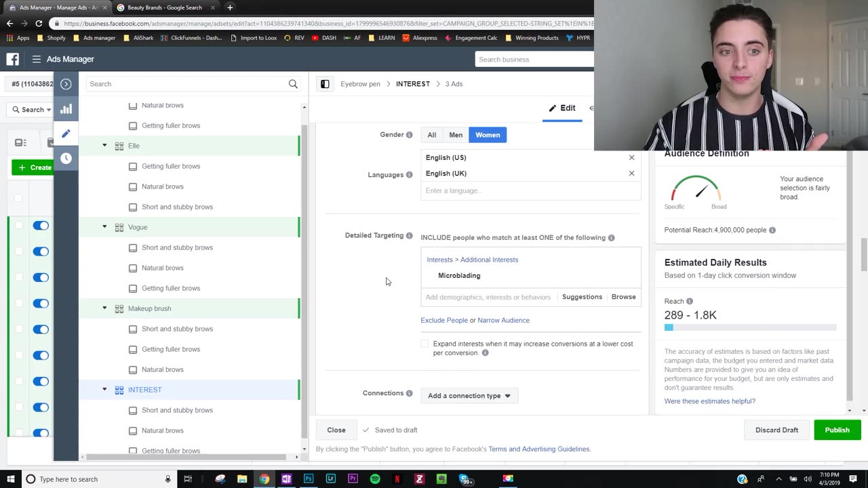This screenshot has height=488, width=868.
Task: Open Windows Start menu
Action: (11, 479)
